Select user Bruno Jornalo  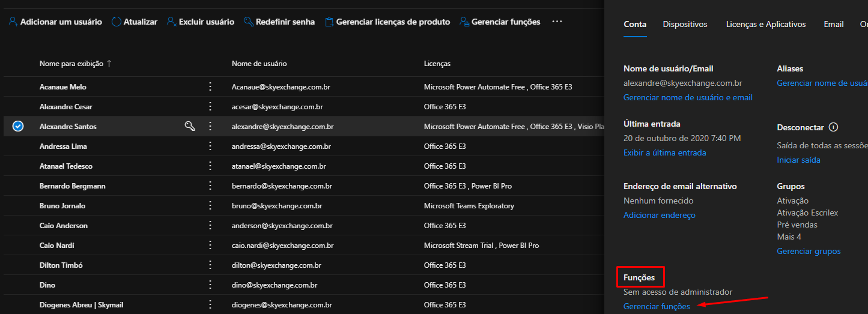(62, 206)
